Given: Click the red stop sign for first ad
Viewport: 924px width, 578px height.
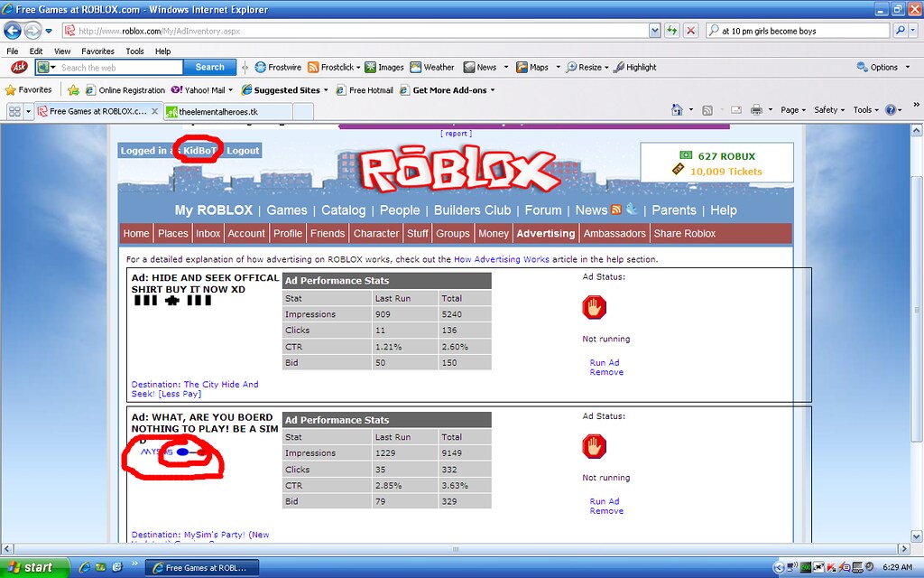Looking at the screenshot, I should coord(594,308).
